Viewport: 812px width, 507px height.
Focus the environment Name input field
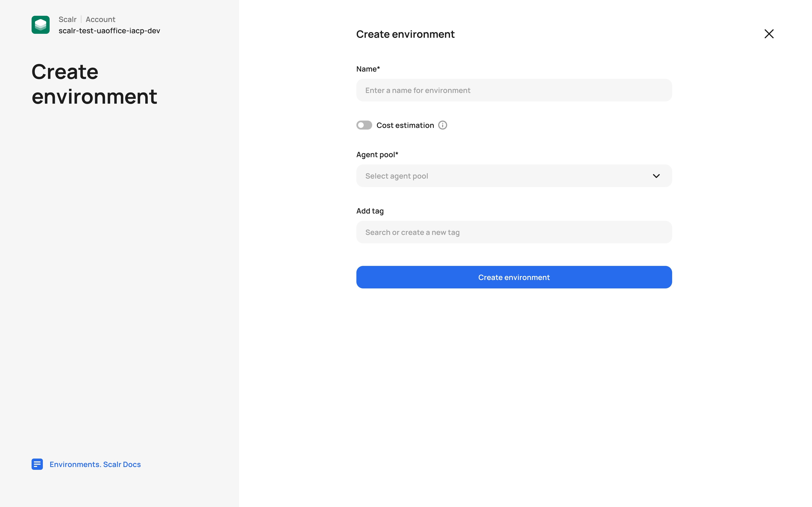tap(514, 90)
